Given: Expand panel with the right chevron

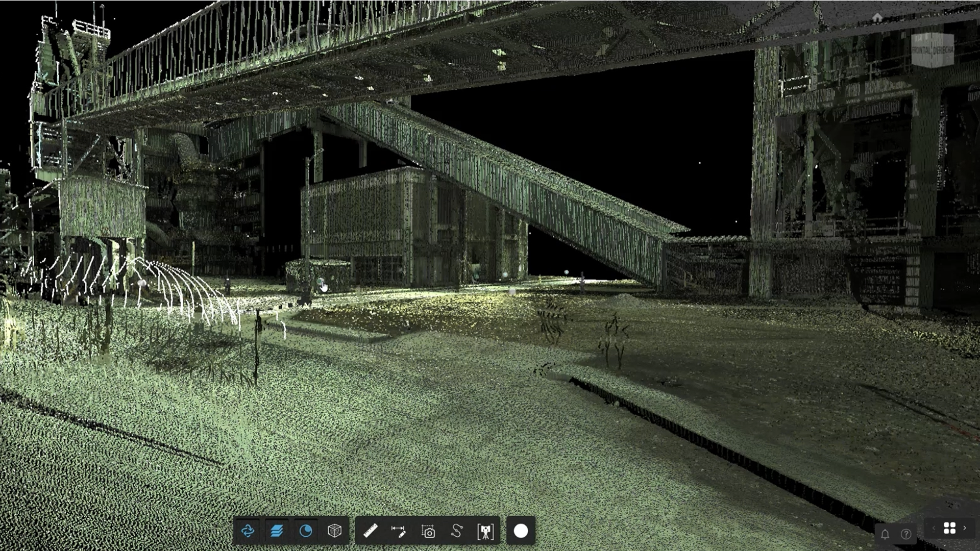Looking at the screenshot, I should point(965,528).
